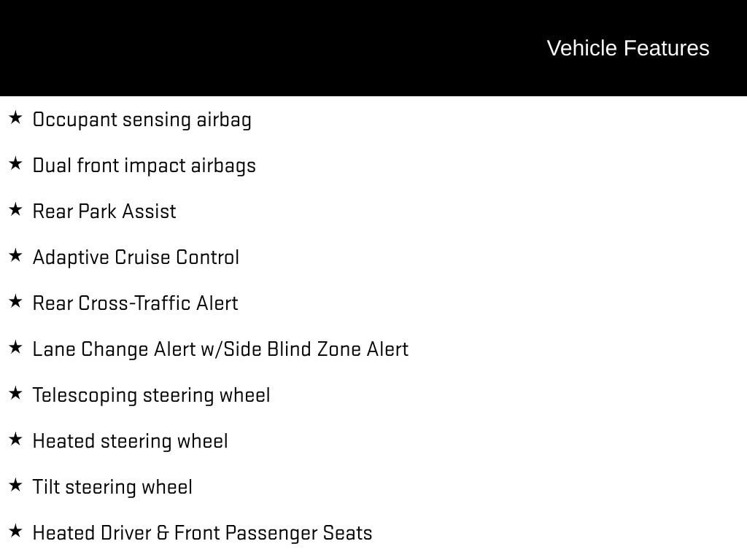The image size is (747, 560).
Task: Click the Adaptive Cruise Control feature
Action: click(x=136, y=257)
